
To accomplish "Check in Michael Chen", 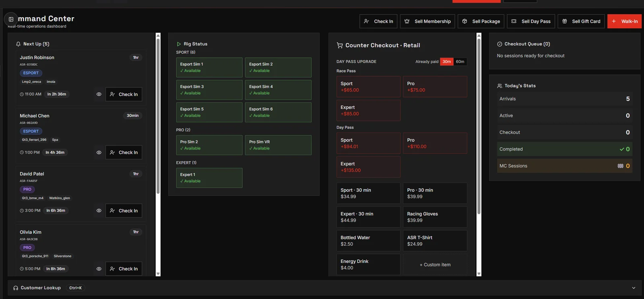I will pos(124,153).
